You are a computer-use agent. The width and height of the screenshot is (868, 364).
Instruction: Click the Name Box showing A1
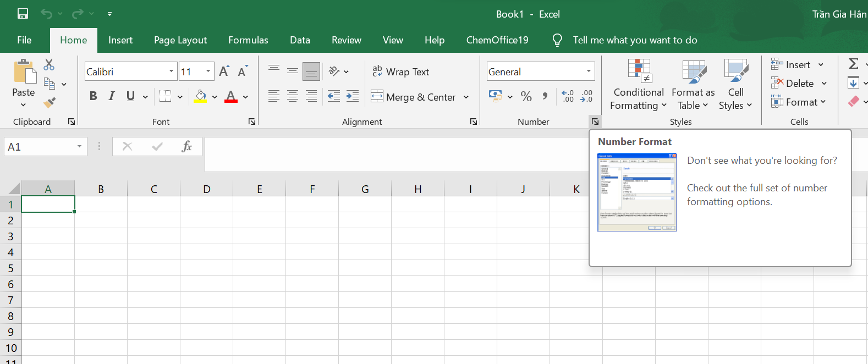(45, 147)
